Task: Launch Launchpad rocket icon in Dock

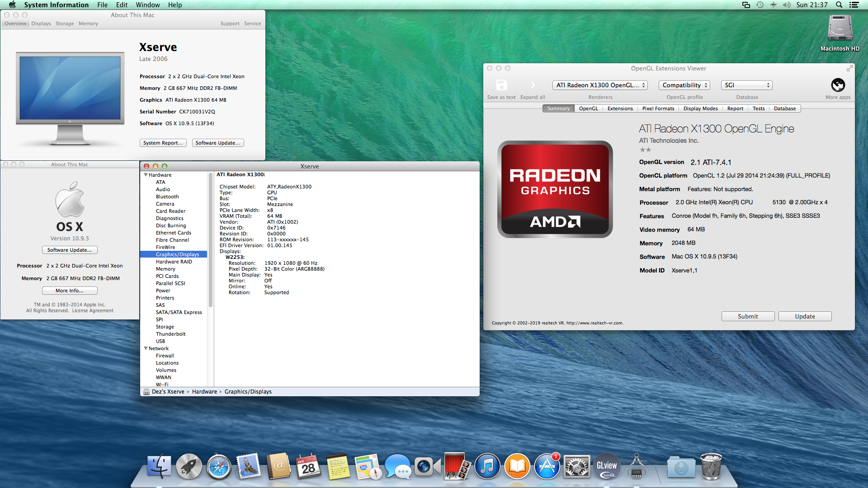Action: coord(189,466)
